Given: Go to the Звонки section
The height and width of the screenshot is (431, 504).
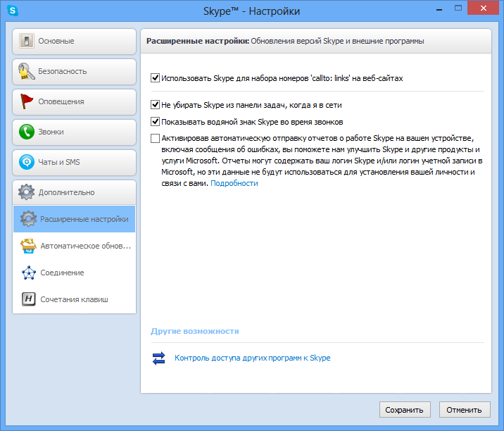Looking at the screenshot, I should 74,132.
